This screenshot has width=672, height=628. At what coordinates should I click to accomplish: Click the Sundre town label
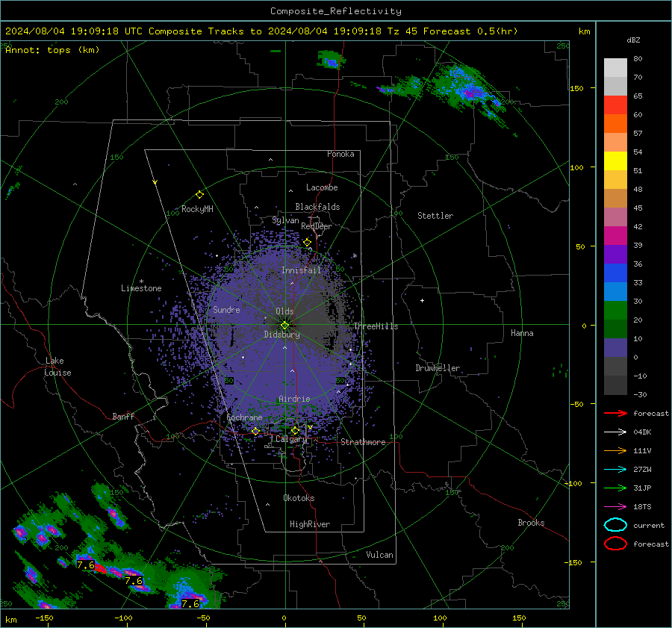pyautogui.click(x=226, y=310)
